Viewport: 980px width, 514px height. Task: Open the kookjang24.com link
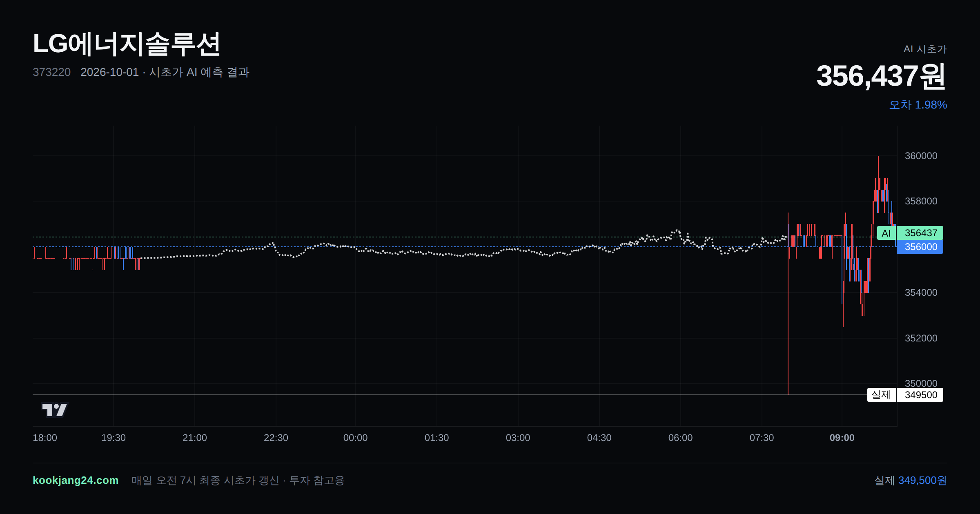(76, 480)
